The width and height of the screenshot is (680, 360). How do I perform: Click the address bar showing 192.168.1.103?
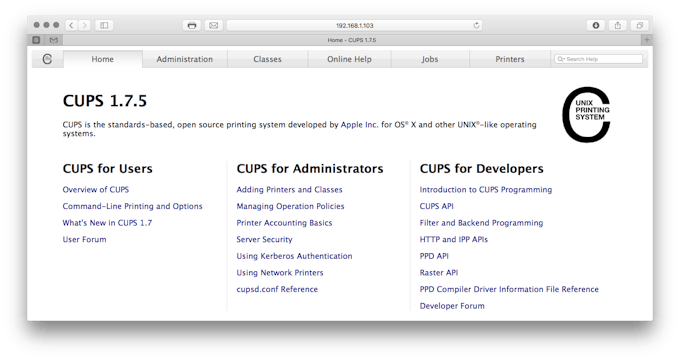(x=354, y=25)
